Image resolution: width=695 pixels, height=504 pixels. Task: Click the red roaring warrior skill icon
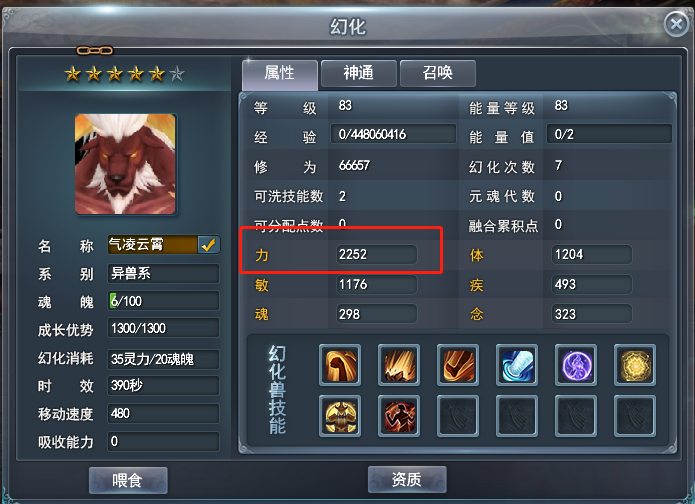pos(399,416)
